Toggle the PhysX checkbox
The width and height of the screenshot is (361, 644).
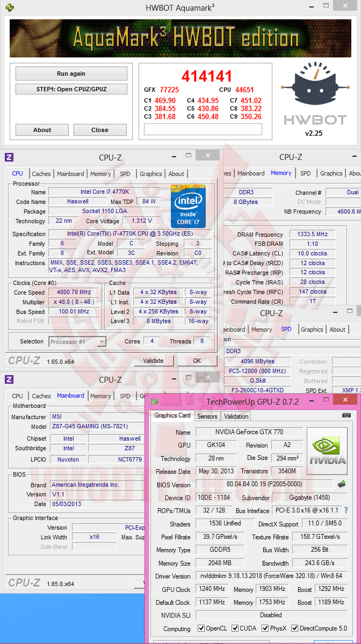click(x=265, y=628)
